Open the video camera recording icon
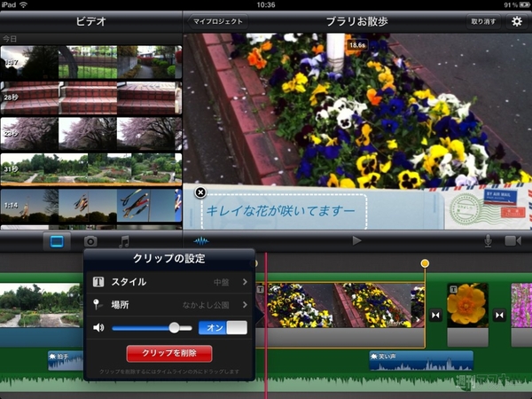This screenshot has height=399, width=532. point(513,241)
